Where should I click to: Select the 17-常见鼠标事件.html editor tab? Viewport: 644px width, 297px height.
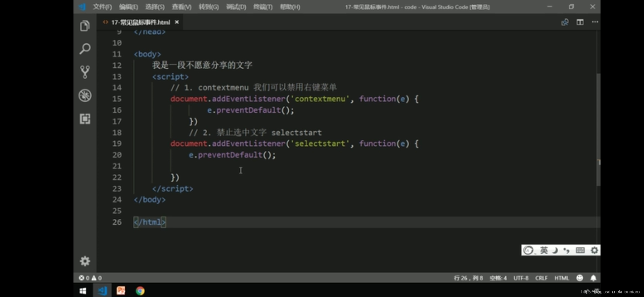click(140, 22)
